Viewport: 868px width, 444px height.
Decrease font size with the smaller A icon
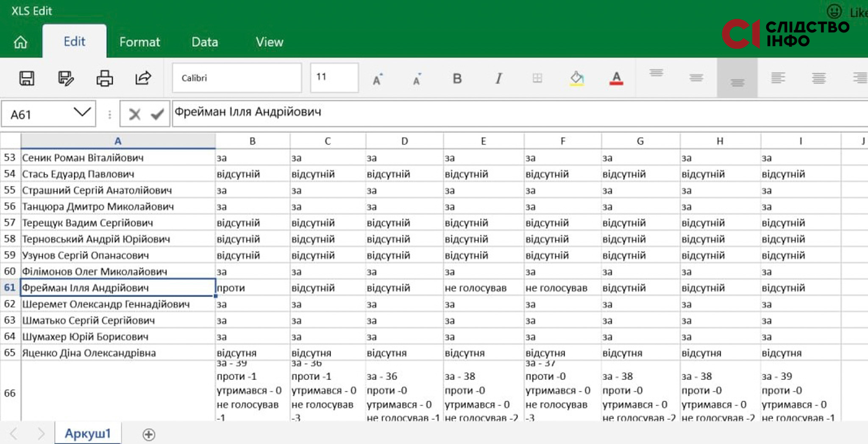click(417, 79)
